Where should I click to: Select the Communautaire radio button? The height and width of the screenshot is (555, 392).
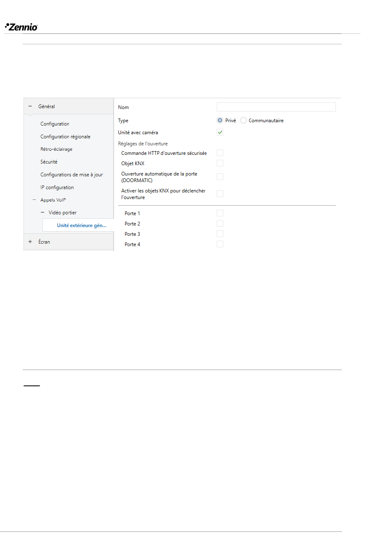[x=243, y=120]
